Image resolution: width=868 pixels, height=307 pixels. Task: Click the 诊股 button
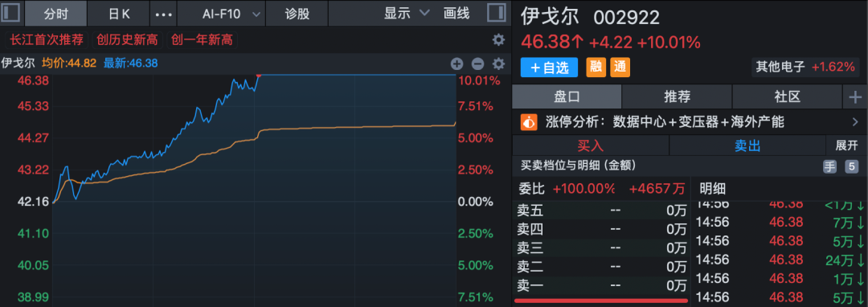point(297,14)
